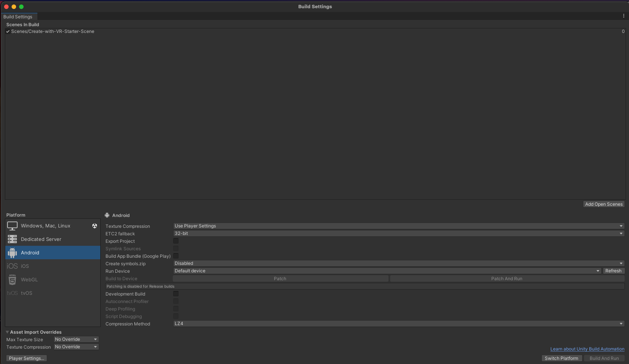This screenshot has height=364, width=629.
Task: Open Learn about Unity Build Automation link
Action: 587,349
